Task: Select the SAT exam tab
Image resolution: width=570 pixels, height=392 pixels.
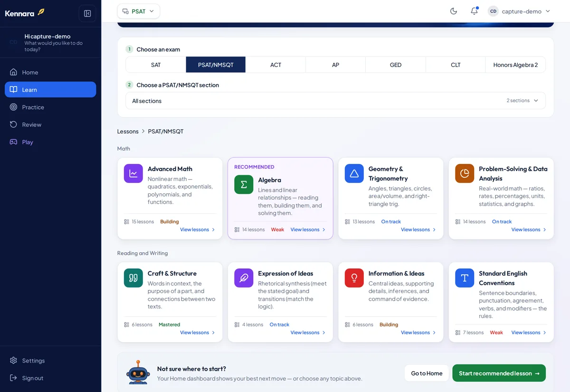Action: tap(156, 65)
